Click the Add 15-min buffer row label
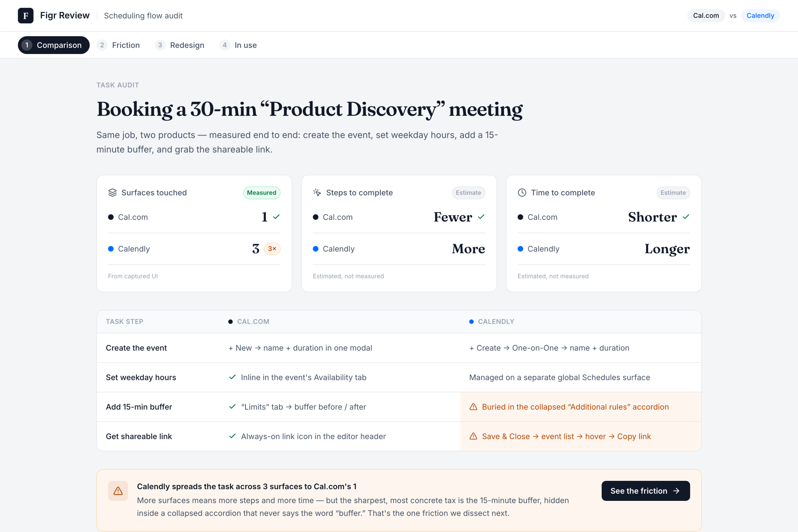This screenshot has height=532, width=798. pos(139,407)
